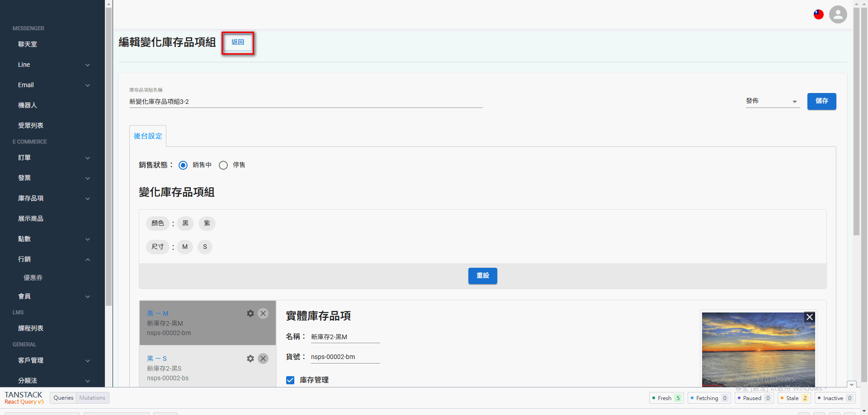This screenshot has width=868, height=415.
Task: Open settings gear for 黑 – S variant
Action: point(250,359)
